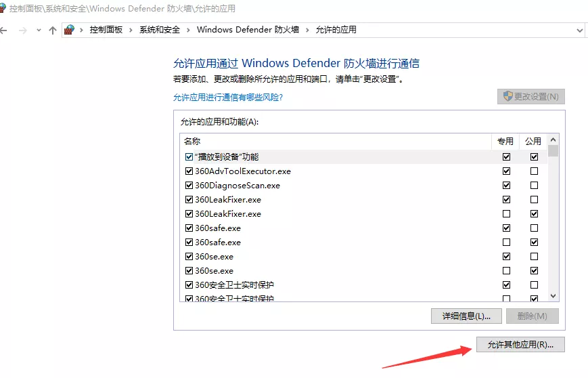Click 更改设置(N) button

(531, 96)
